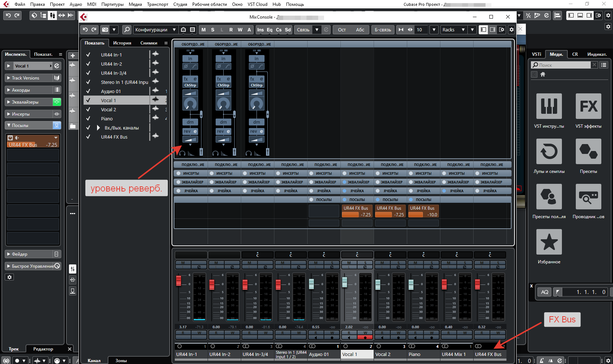Toggle the Sd sends bypass button

tap(288, 30)
